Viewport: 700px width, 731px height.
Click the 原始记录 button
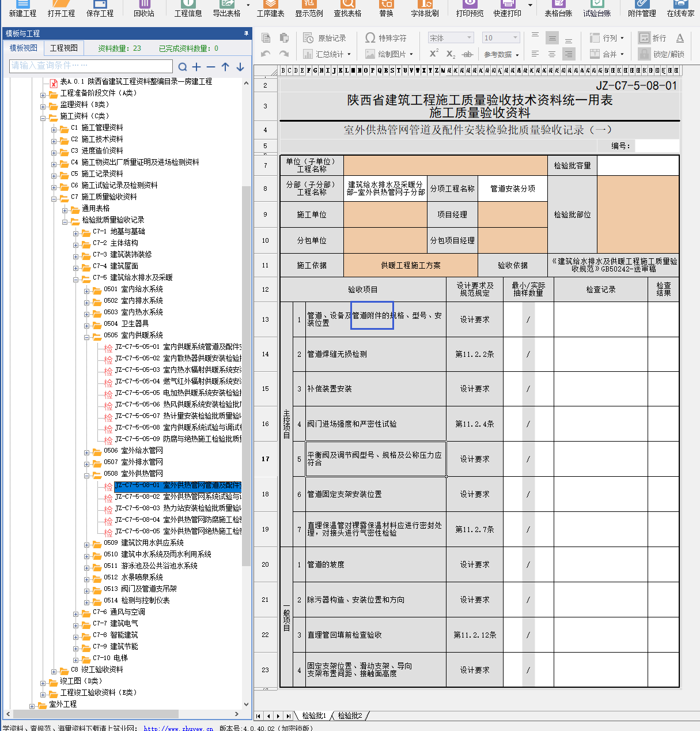(325, 38)
